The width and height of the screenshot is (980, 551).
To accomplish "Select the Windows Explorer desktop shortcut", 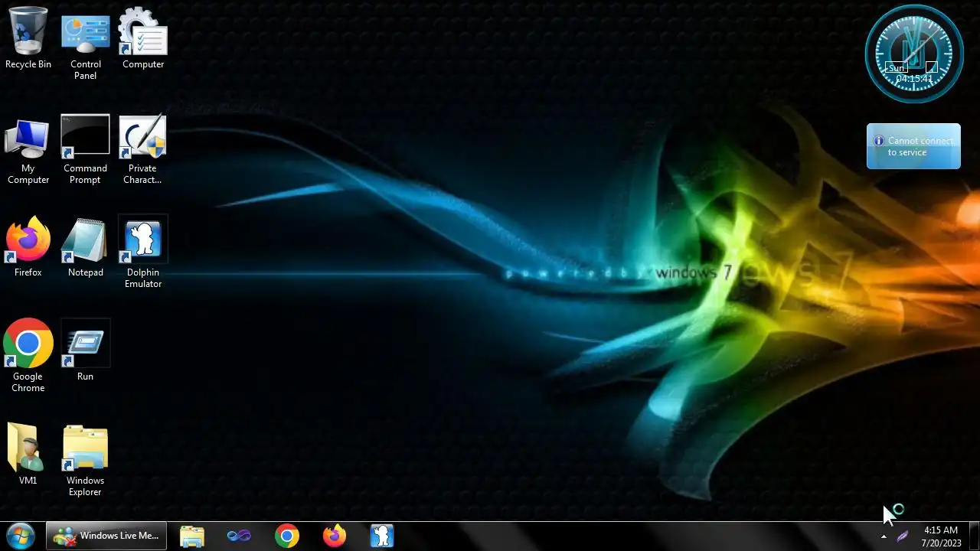I will pyautogui.click(x=85, y=461).
